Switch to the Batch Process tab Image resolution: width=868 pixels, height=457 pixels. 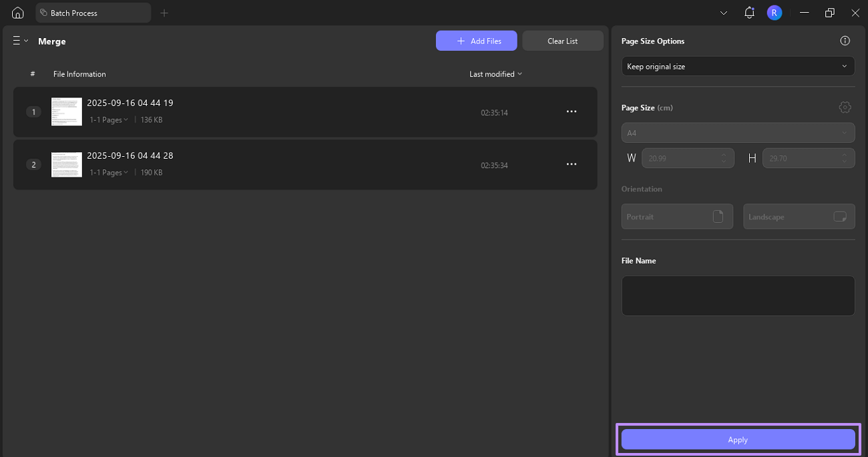pyautogui.click(x=93, y=13)
